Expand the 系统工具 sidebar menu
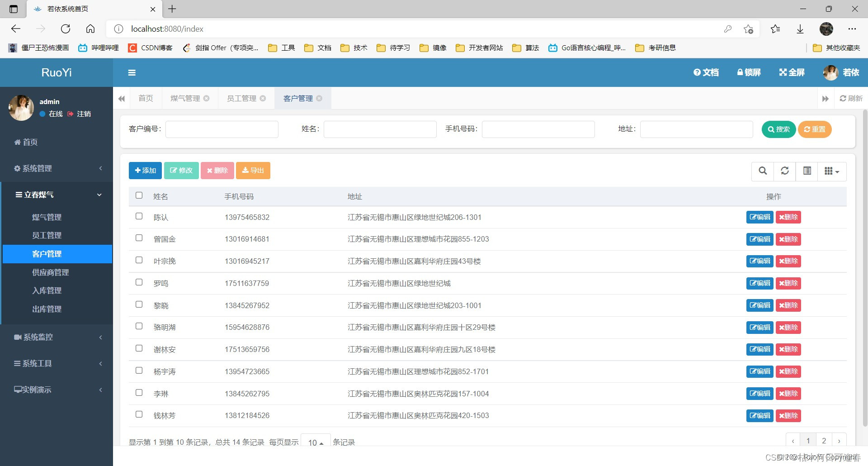 pyautogui.click(x=57, y=363)
